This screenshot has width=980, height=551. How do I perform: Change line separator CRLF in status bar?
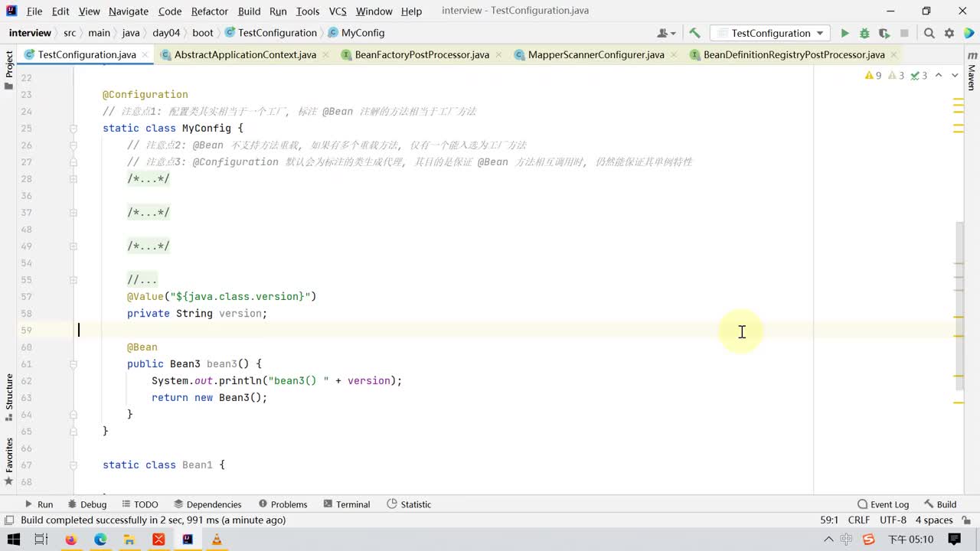pos(859,520)
